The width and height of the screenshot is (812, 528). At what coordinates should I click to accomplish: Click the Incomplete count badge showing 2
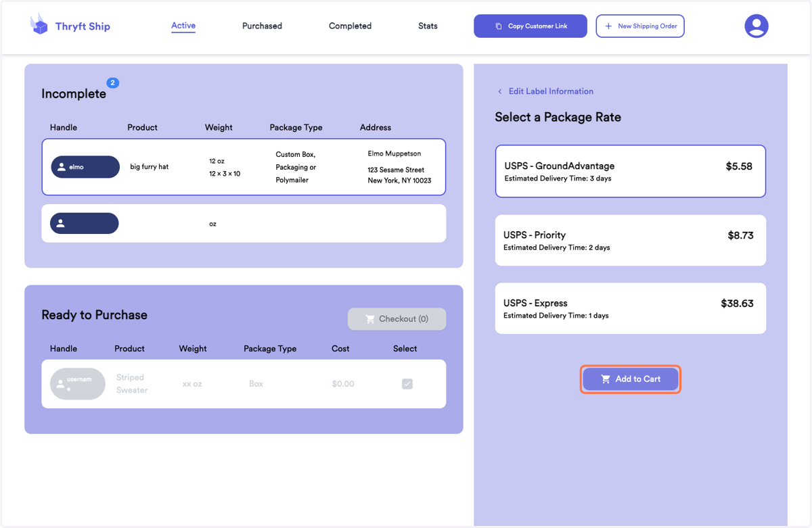click(x=113, y=82)
